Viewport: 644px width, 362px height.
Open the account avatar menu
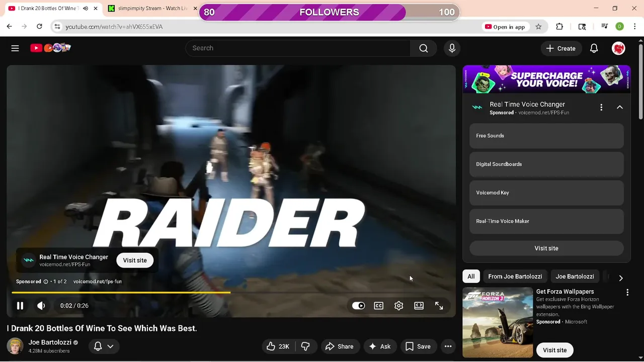click(618, 48)
